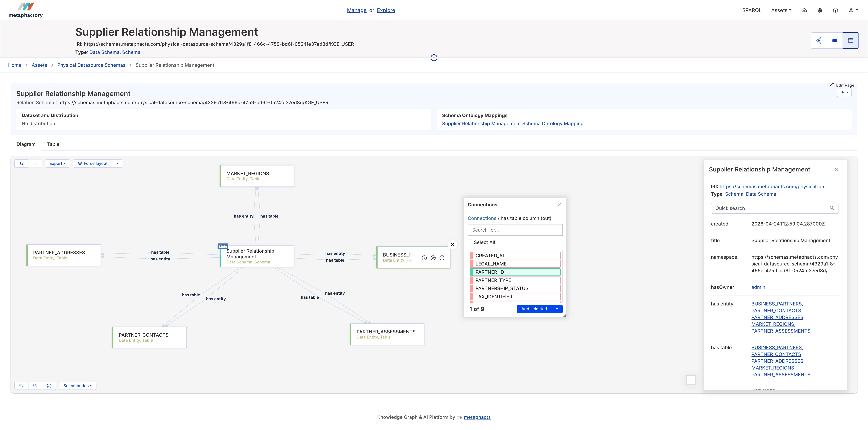
Task: Click info icon on BUSINESS_PARTNERS node
Action: tap(424, 258)
